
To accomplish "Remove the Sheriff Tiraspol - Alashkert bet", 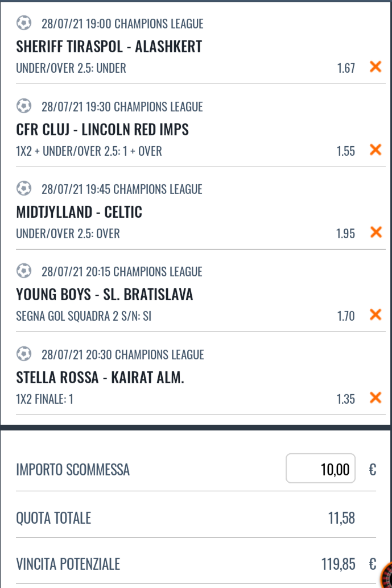I will pos(376,67).
